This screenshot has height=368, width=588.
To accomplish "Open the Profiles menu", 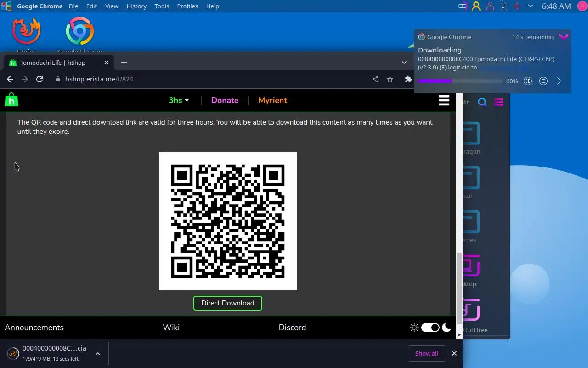I will click(x=187, y=6).
